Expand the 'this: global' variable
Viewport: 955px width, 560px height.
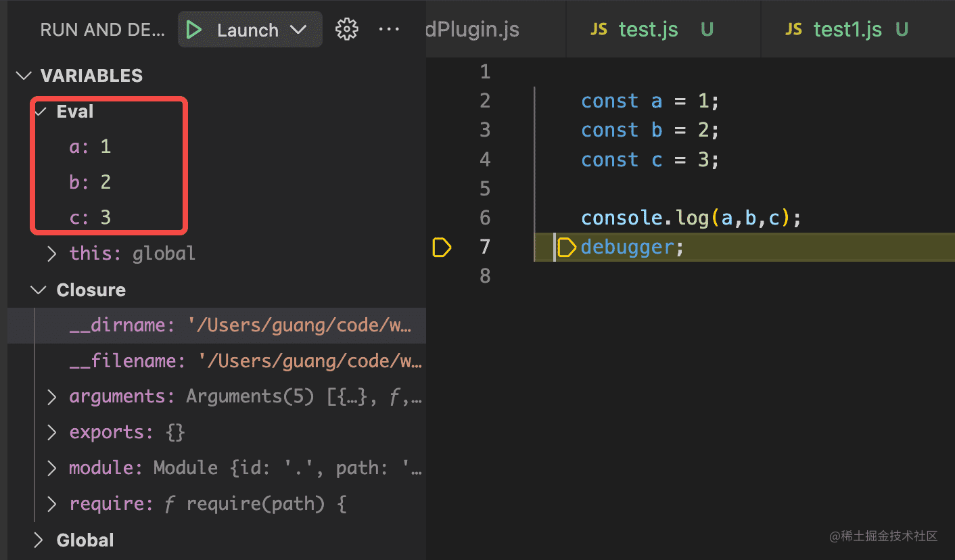tap(52, 254)
